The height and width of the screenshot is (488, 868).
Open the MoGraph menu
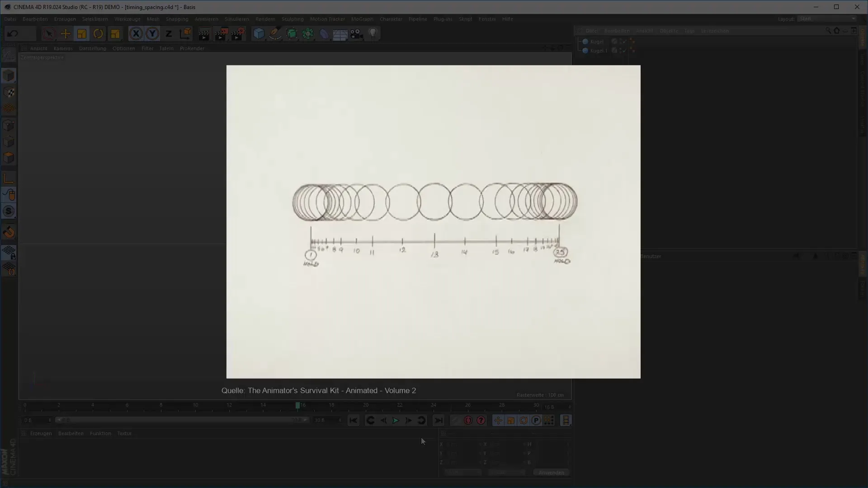362,19
